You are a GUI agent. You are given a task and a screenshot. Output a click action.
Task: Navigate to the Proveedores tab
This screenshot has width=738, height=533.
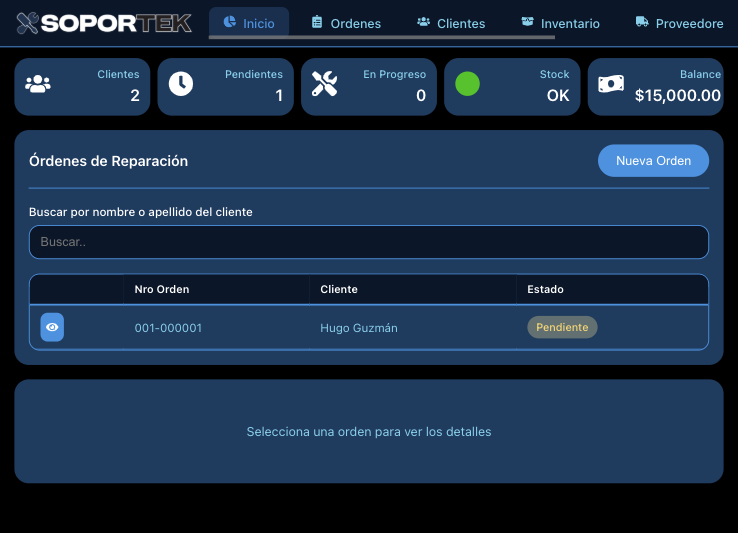click(680, 23)
